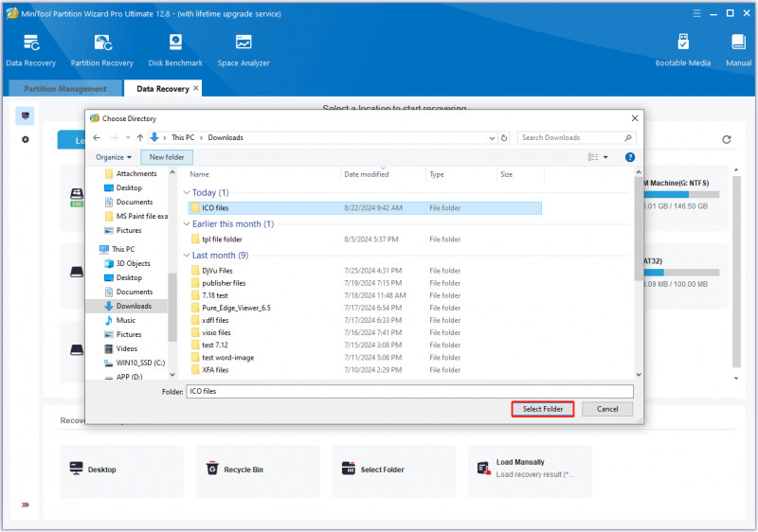Image resolution: width=758 pixels, height=532 pixels.
Task: Select Music in the navigation tree
Action: [x=126, y=320]
